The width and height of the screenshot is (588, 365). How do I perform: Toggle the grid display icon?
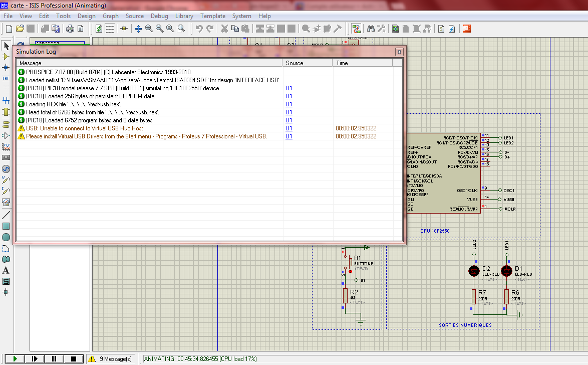[110, 29]
